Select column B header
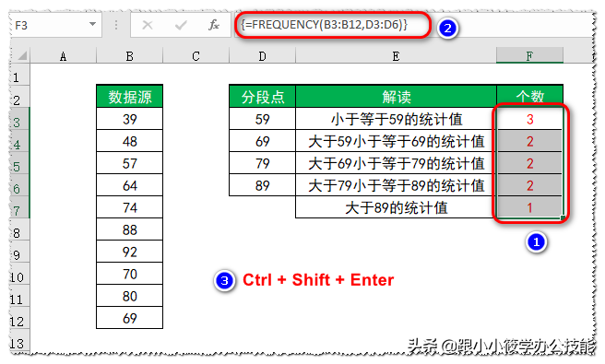Screen dimensions: 605x364 tap(130, 56)
